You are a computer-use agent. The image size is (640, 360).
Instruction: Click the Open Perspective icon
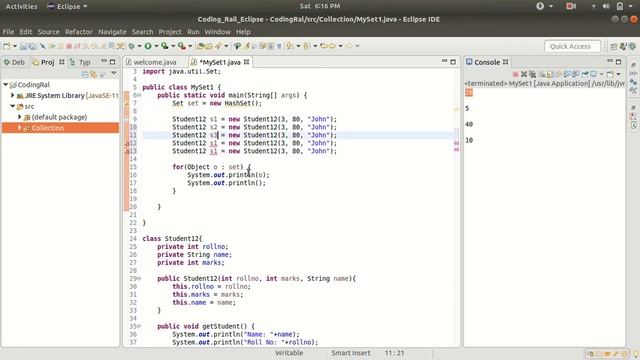click(x=613, y=47)
